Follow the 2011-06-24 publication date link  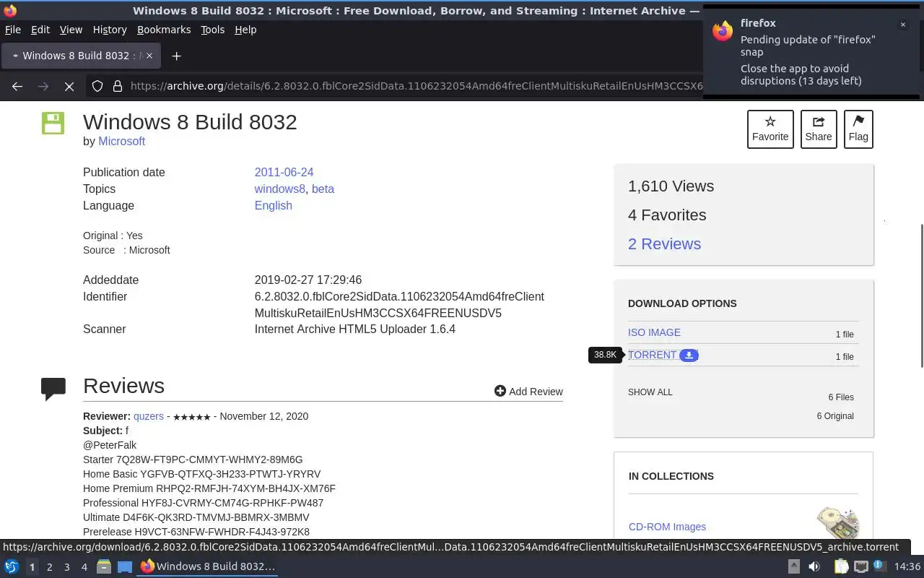[x=284, y=172]
